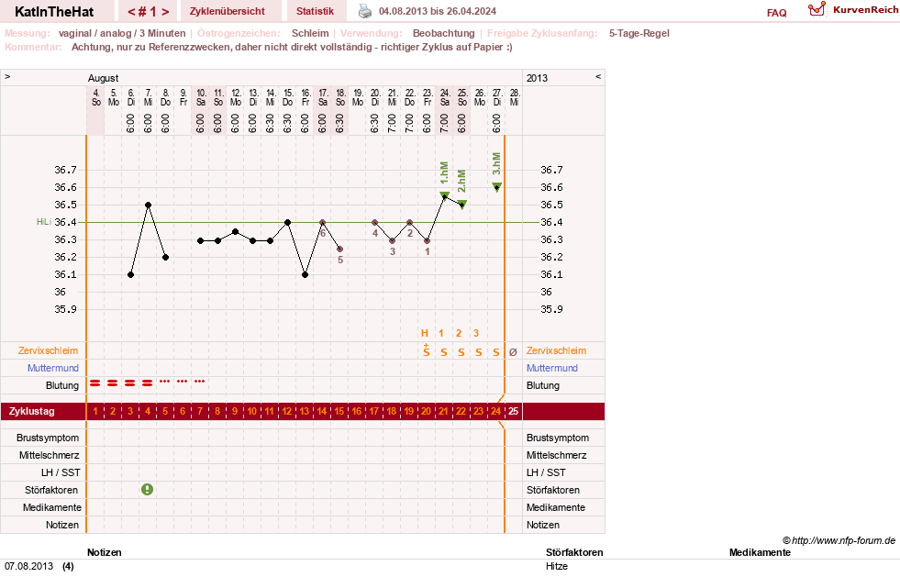Click the right-side Muttermund label
This screenshot has height=588, width=900.
click(552, 368)
